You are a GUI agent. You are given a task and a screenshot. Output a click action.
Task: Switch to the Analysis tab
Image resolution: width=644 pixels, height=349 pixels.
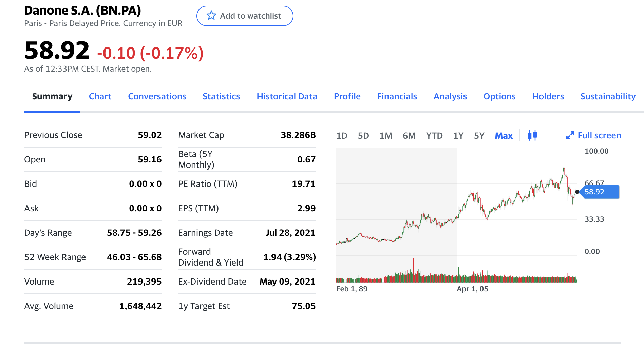click(450, 96)
